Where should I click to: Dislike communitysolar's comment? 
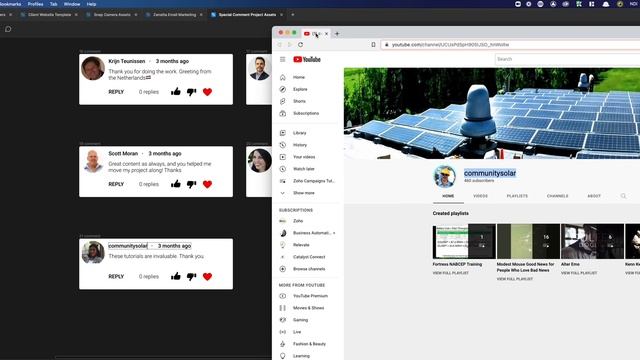tap(191, 277)
